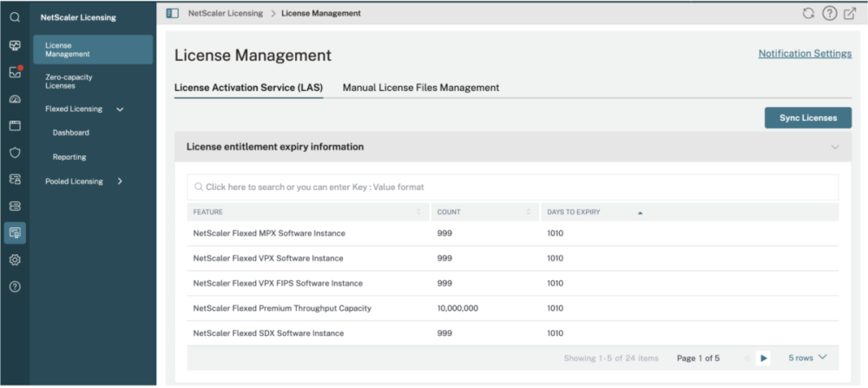Click the 10,000,000 count value
The width and height of the screenshot is (868, 388).
coord(457,308)
